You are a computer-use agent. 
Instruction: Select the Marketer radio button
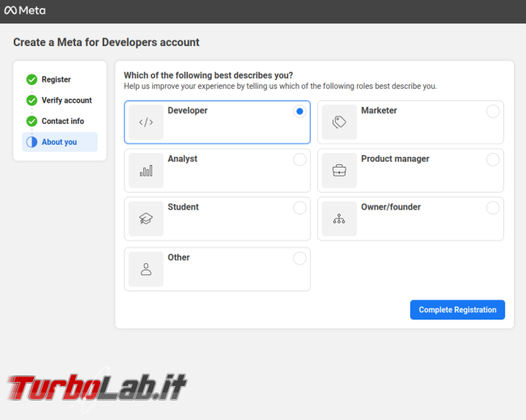[493, 112]
